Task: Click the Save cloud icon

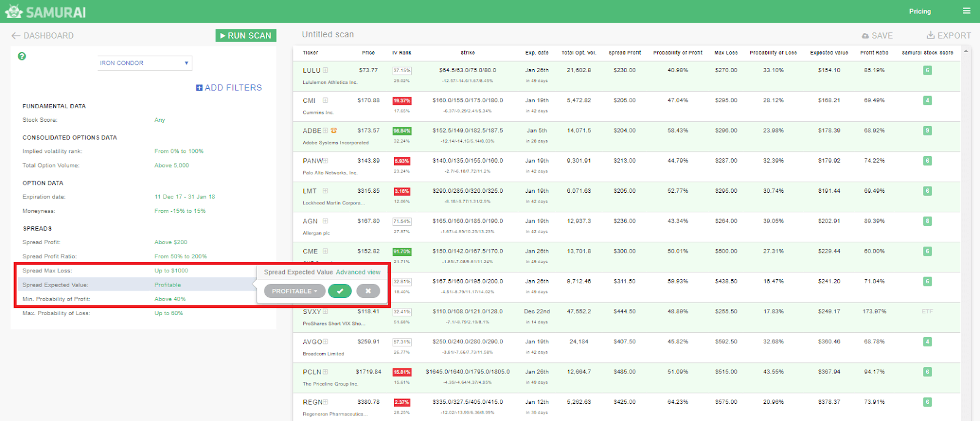Action: pos(865,36)
